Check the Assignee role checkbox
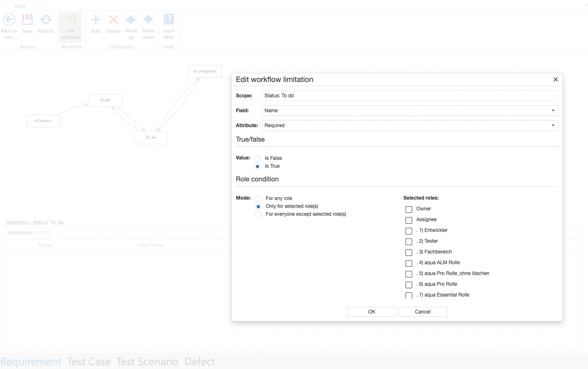The image size is (588, 369). pos(408,220)
